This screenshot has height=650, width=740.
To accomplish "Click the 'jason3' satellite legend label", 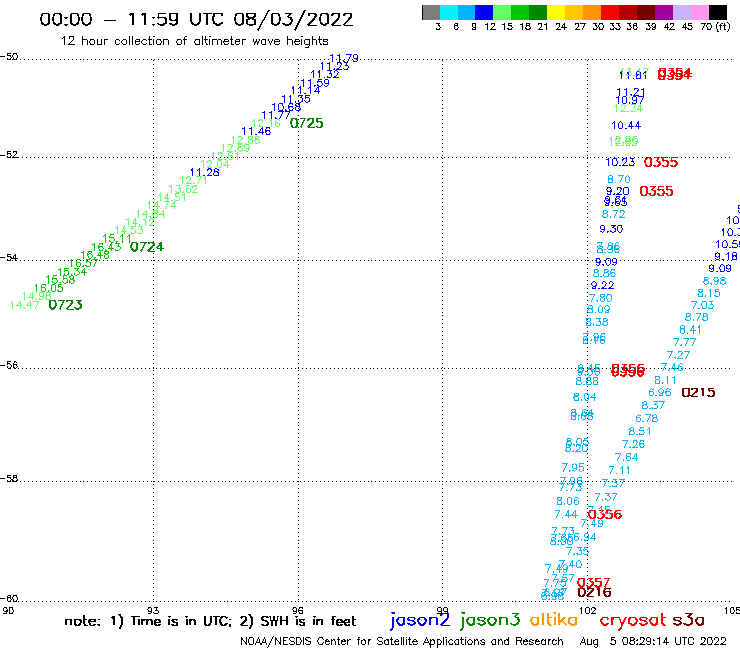I will [x=490, y=620].
